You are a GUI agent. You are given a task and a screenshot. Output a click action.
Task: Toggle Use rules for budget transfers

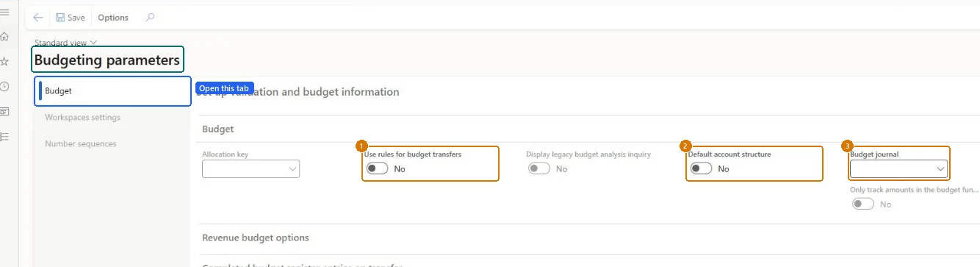point(377,168)
